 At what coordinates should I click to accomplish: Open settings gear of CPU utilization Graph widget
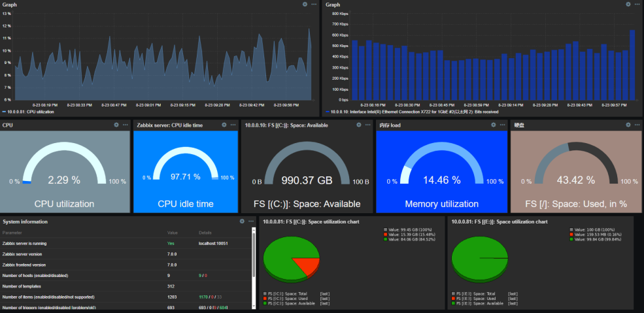[305, 5]
